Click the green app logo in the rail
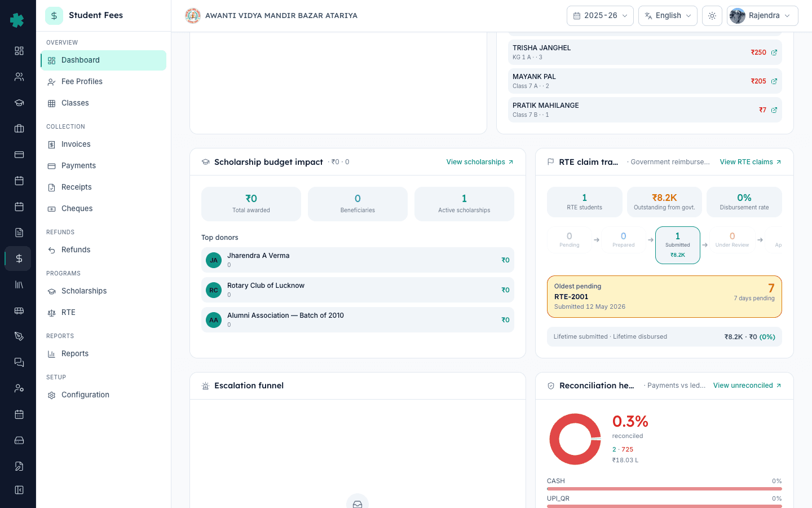812x508 pixels. (17, 20)
